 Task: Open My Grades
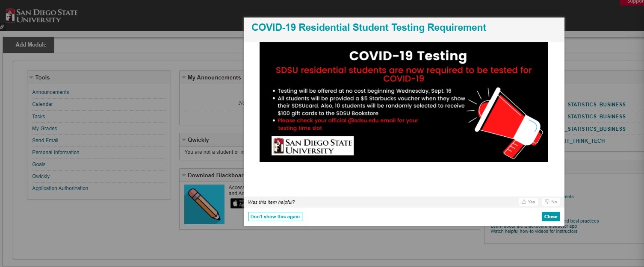(44, 128)
